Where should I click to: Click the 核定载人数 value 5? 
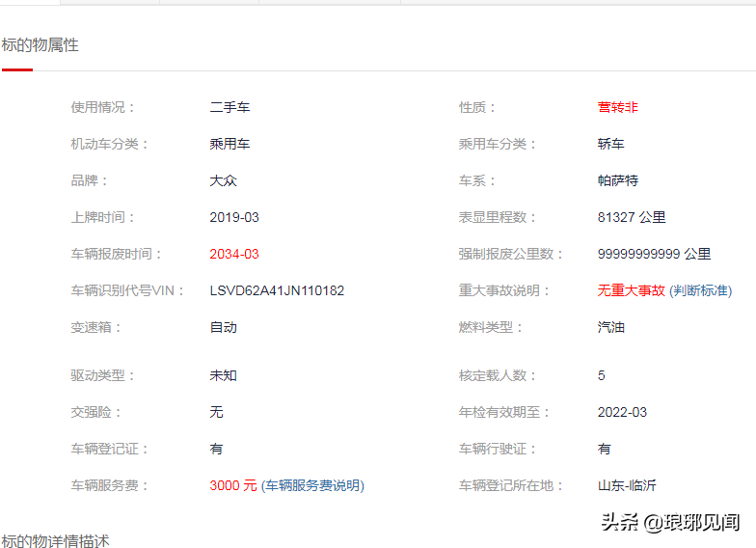[x=602, y=375]
